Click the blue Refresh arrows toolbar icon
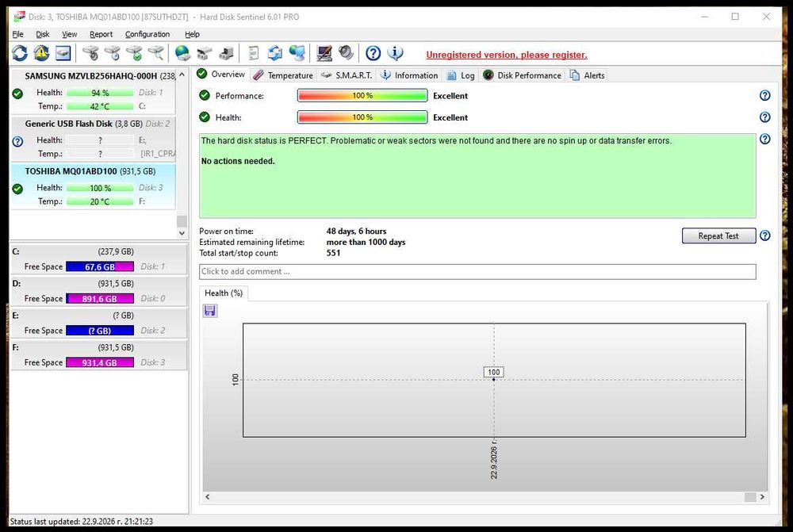 tap(20, 53)
